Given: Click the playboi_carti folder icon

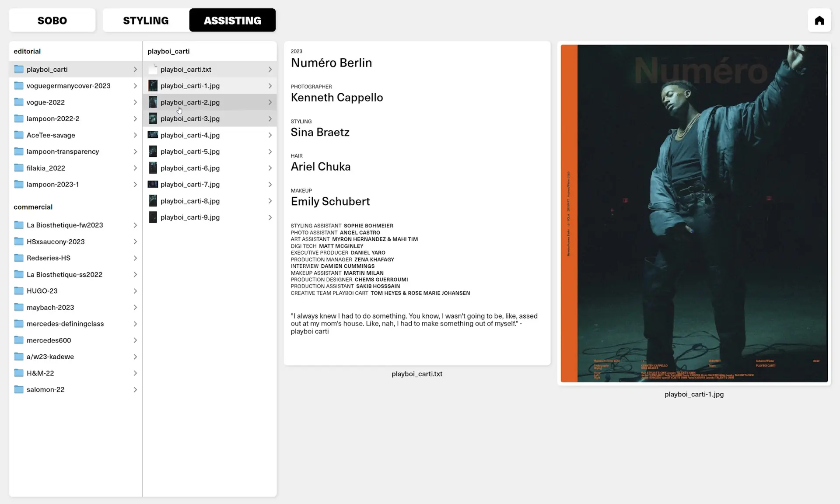Looking at the screenshot, I should coord(19,69).
